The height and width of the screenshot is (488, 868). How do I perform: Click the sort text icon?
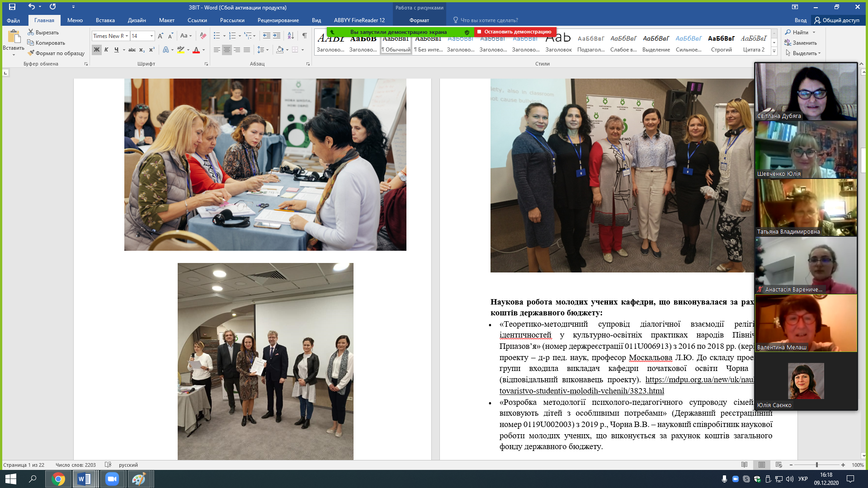coord(291,36)
